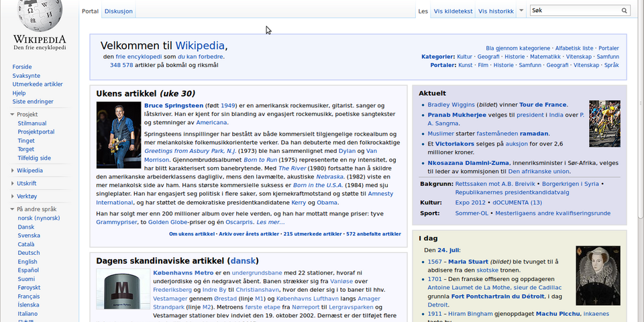Open the Vis historikk tab
Viewport: 644px width, 322px height.
click(x=496, y=11)
